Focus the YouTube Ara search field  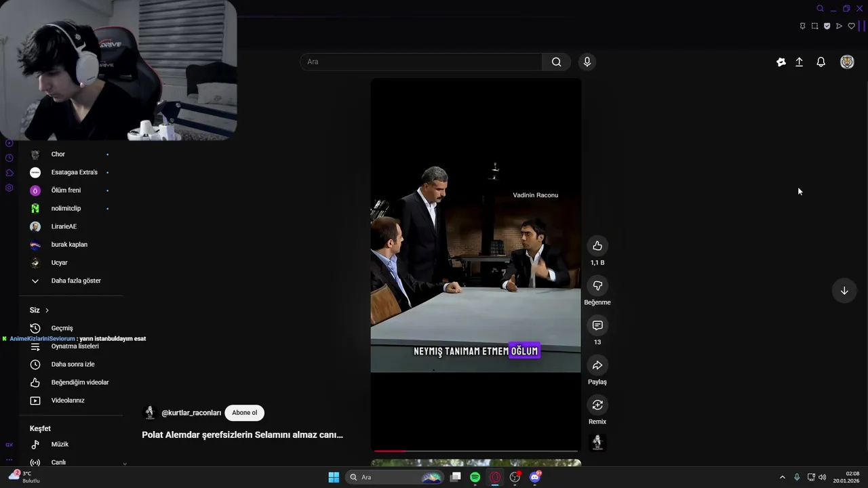[421, 62]
